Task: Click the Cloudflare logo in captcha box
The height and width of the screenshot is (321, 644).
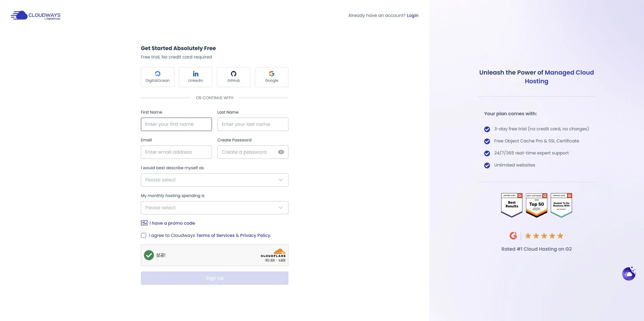Action: pos(273,253)
